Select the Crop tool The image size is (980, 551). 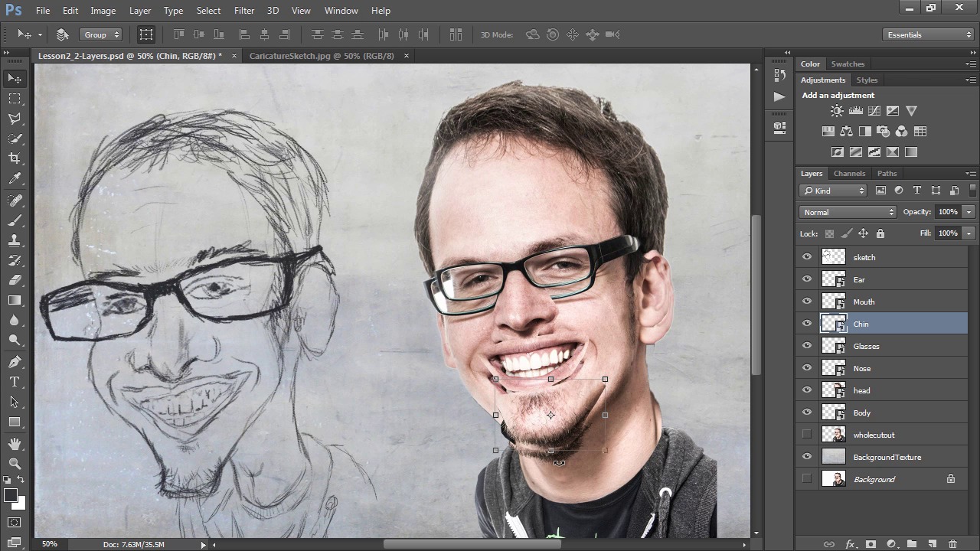(15, 158)
